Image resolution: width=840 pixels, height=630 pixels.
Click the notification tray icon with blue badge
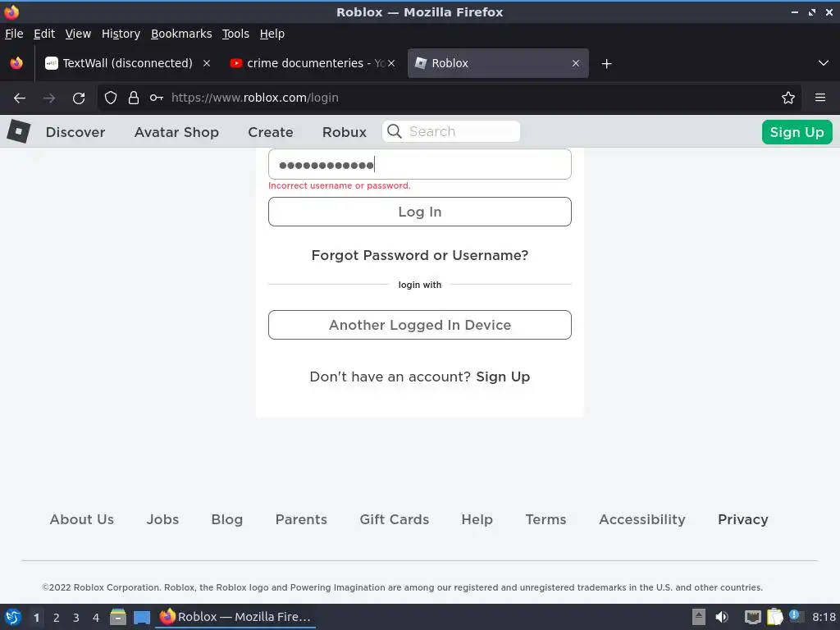click(x=796, y=616)
